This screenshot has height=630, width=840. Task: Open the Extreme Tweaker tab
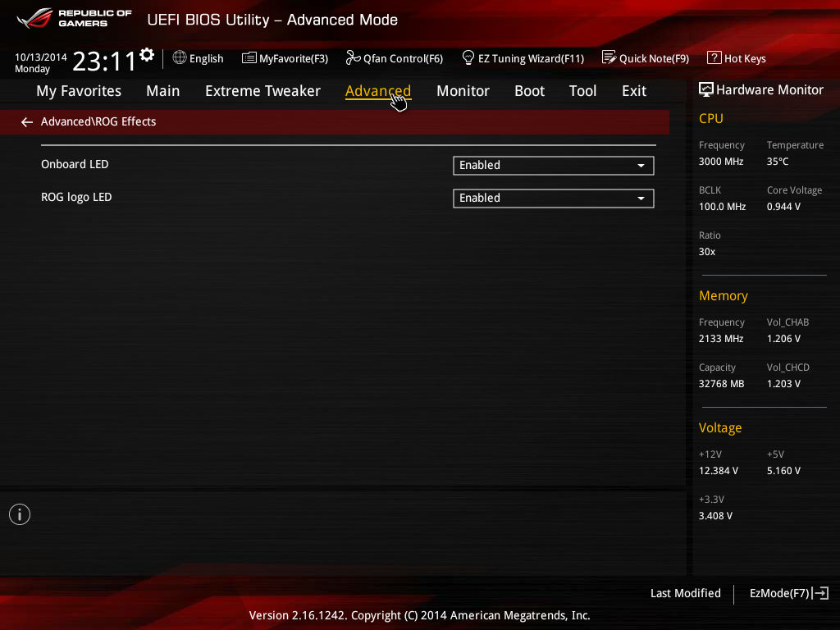click(262, 91)
